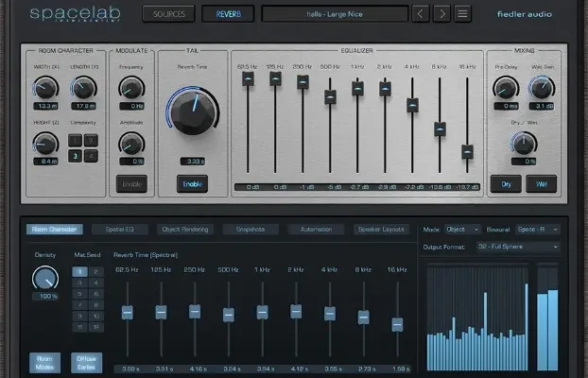The image size is (588, 378).
Task: Click the next preset arrow button
Action: (x=441, y=13)
